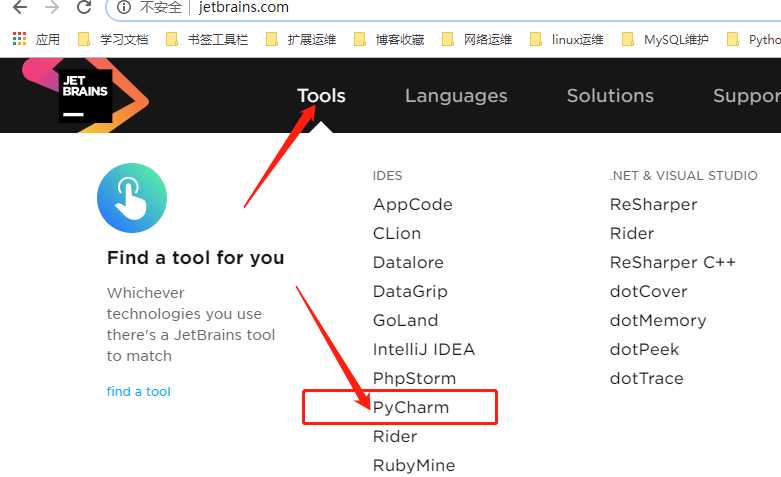Image resolution: width=781 pixels, height=477 pixels.
Task: Open the 扩展运维 bookmark folder
Action: [x=301, y=39]
